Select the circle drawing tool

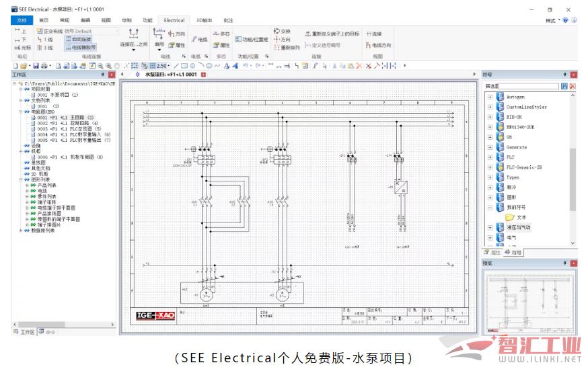pos(192,66)
